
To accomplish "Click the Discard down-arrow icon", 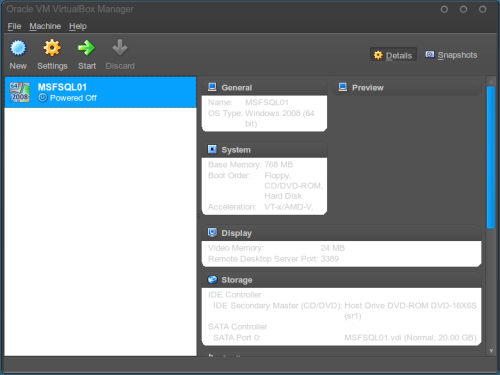I will [x=120, y=48].
